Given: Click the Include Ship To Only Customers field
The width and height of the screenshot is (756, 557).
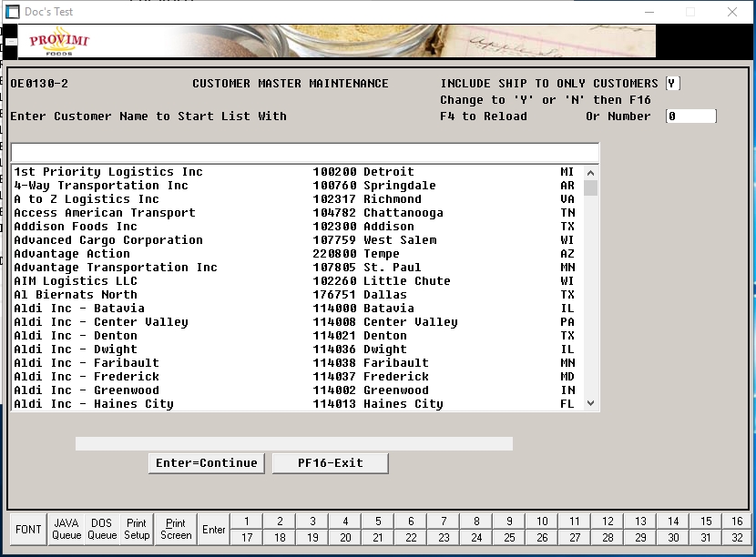Looking at the screenshot, I should click(x=672, y=84).
